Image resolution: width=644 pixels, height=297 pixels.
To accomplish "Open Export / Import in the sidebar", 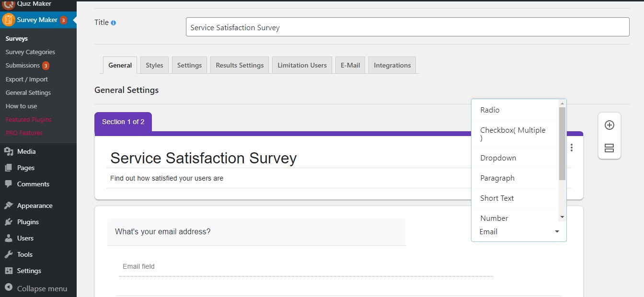I will tap(27, 79).
